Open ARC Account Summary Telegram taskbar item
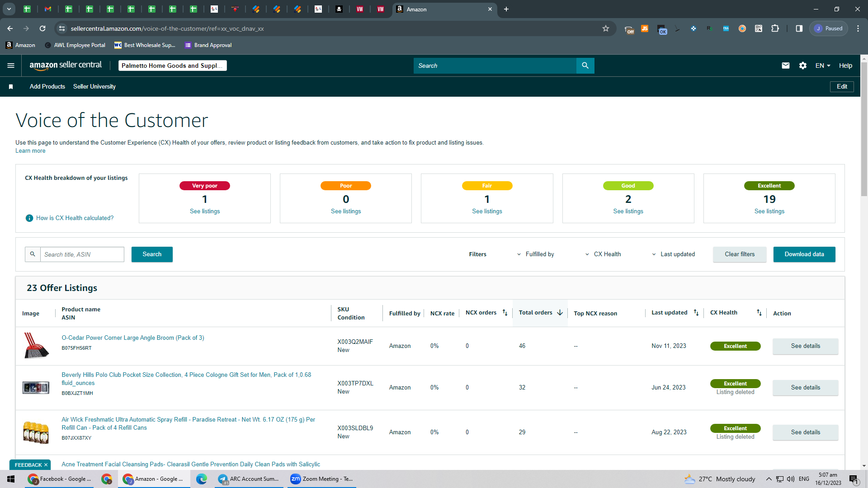868x488 pixels. (x=249, y=479)
